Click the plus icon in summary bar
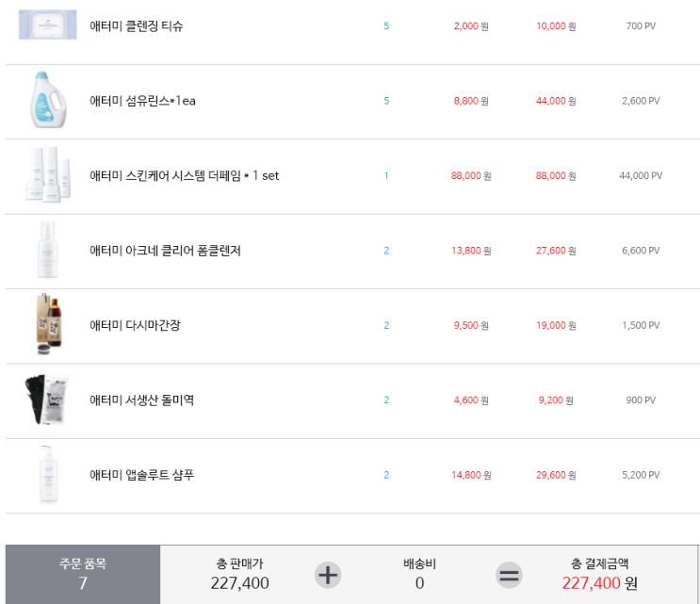Screen dimensions: 700x604 point(328,575)
